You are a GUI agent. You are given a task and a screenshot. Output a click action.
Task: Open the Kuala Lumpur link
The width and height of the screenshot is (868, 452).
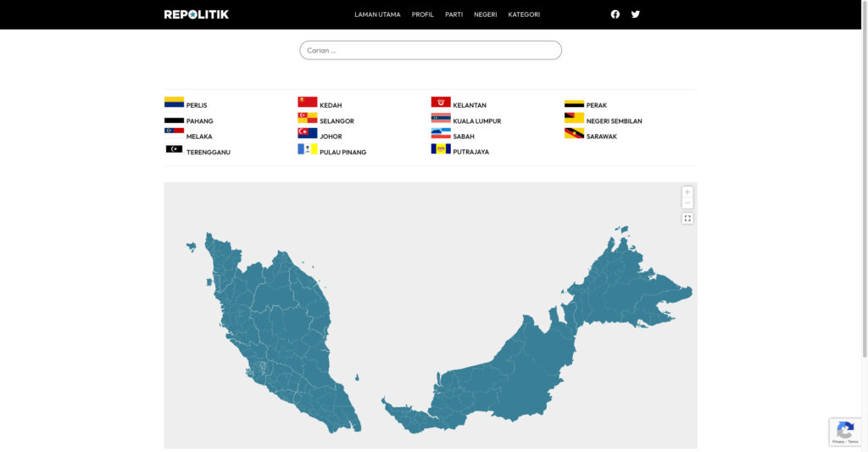pos(476,121)
